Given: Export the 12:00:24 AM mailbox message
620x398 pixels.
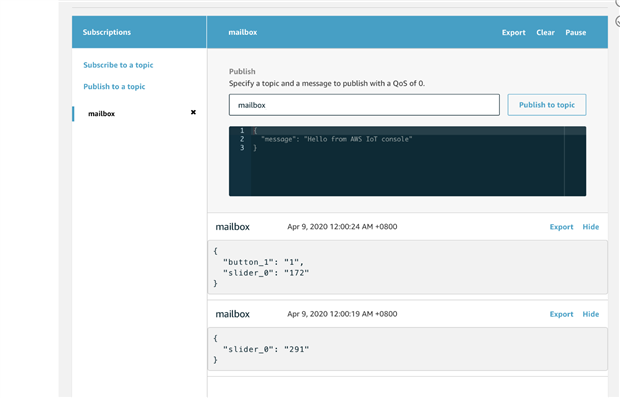Looking at the screenshot, I should [x=561, y=227].
